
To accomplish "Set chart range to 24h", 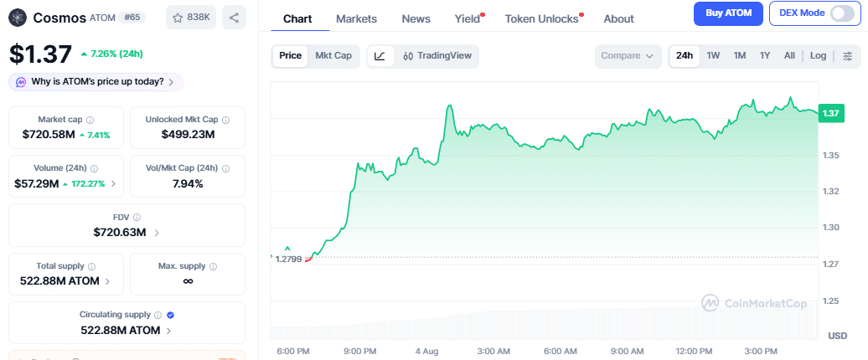I will point(685,55).
